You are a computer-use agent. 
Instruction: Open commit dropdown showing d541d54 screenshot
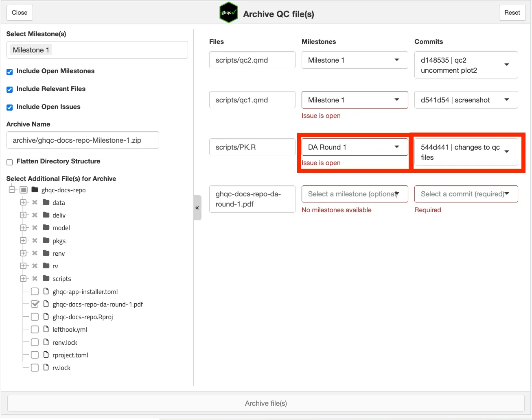point(466,100)
